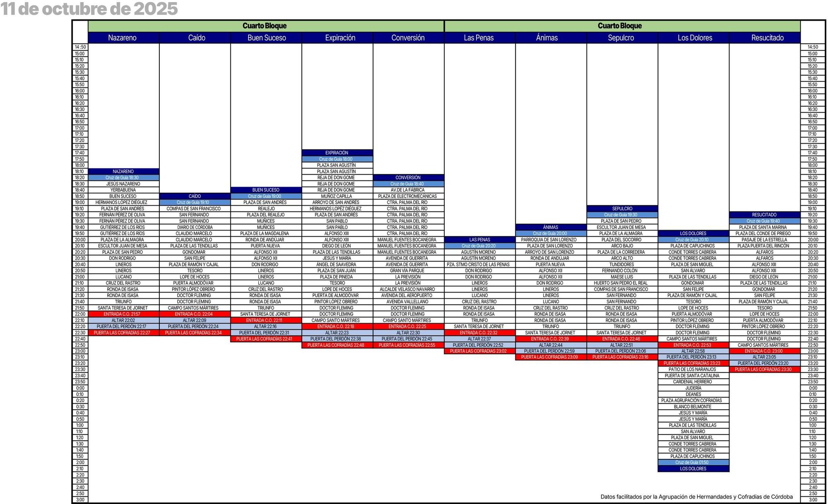Click the 3:00 time label on right
Screen dimensions: 828x504
(813, 499)
